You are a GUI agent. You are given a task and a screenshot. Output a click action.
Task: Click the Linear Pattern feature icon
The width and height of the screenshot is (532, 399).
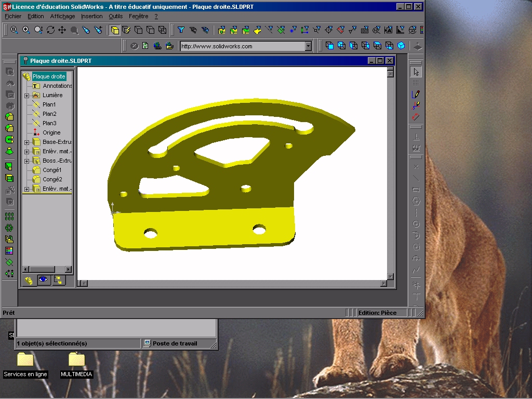click(9, 216)
